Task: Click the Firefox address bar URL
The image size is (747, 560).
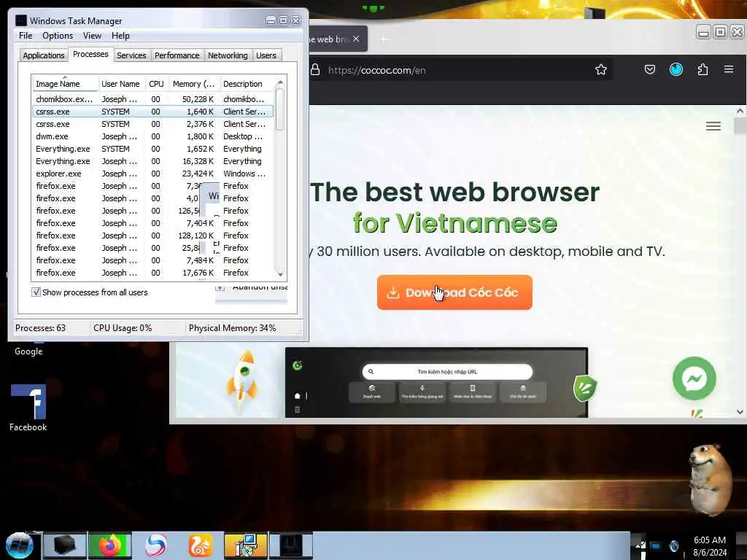Action: (376, 70)
